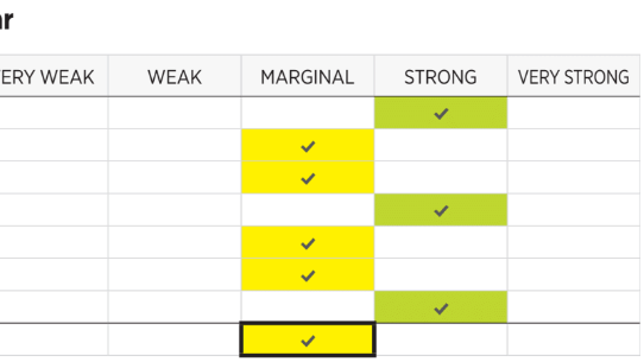Click the STRONG column header

point(441,77)
